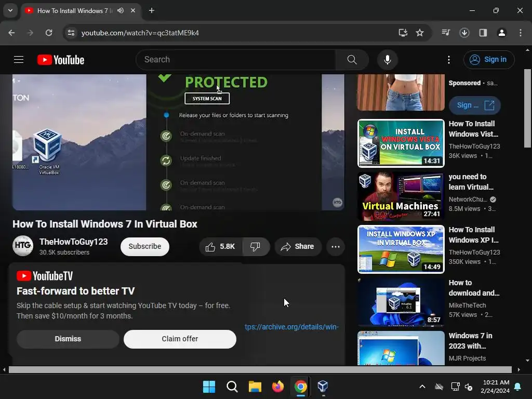This screenshot has width=532, height=399.
Task: Open notifications bell in taskbar
Action: [x=518, y=387]
